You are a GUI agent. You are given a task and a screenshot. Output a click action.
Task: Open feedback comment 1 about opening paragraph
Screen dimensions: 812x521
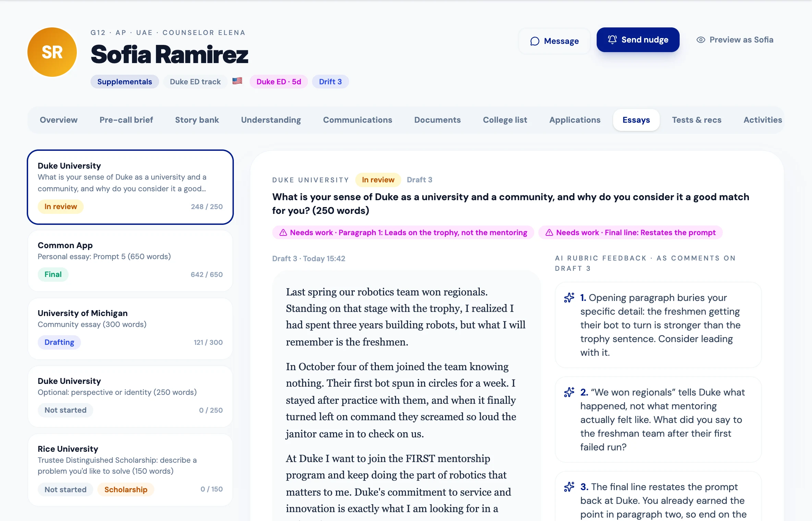point(658,325)
